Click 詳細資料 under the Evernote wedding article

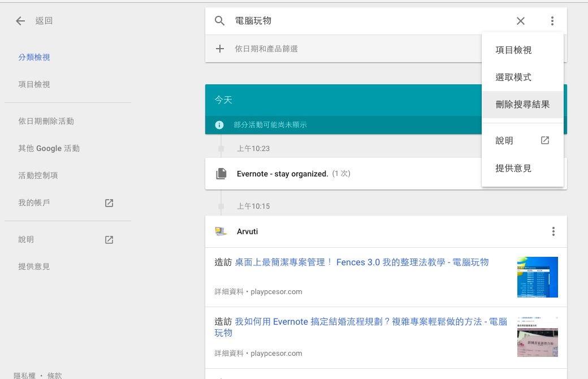(229, 353)
